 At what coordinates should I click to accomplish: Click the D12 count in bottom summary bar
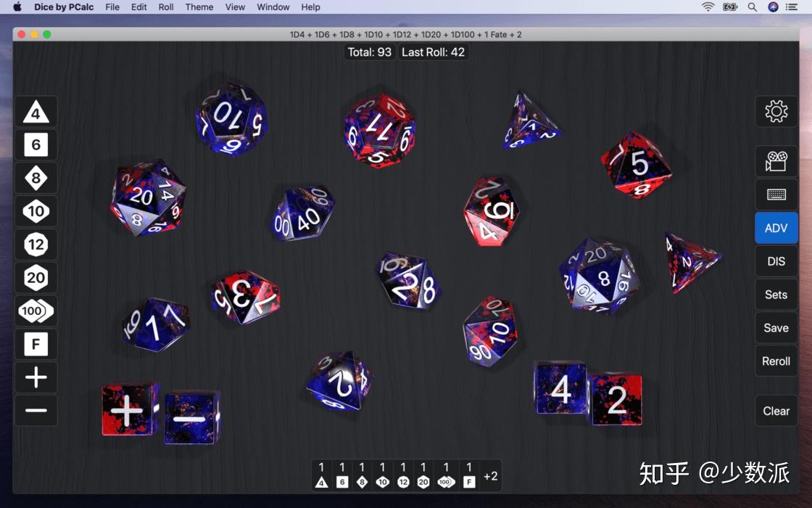tap(403, 475)
